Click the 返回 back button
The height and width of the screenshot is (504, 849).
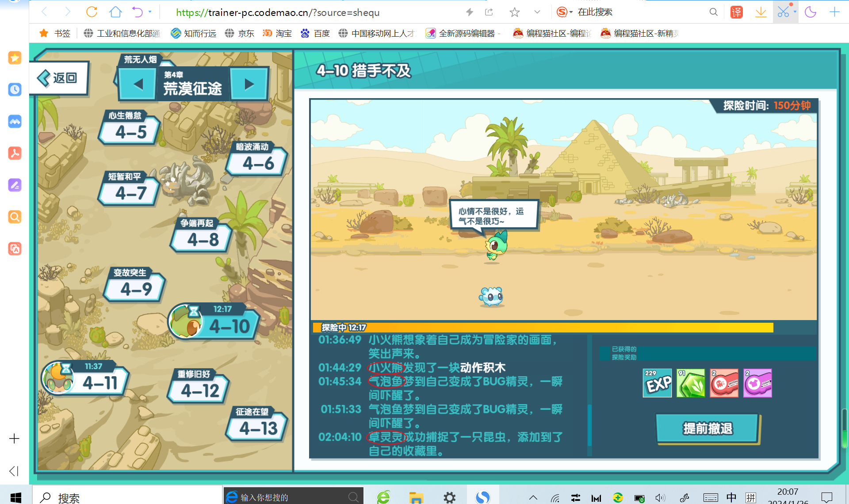click(x=59, y=78)
